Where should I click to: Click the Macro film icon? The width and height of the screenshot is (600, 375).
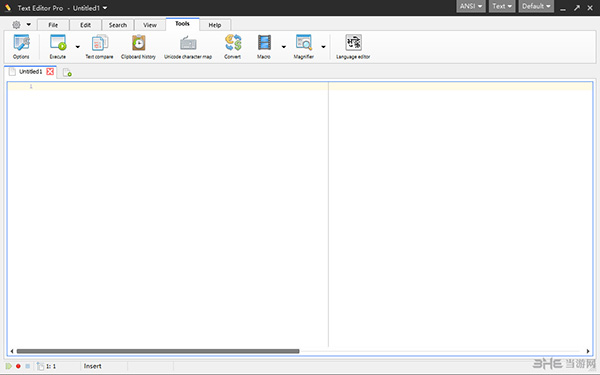coord(264,42)
